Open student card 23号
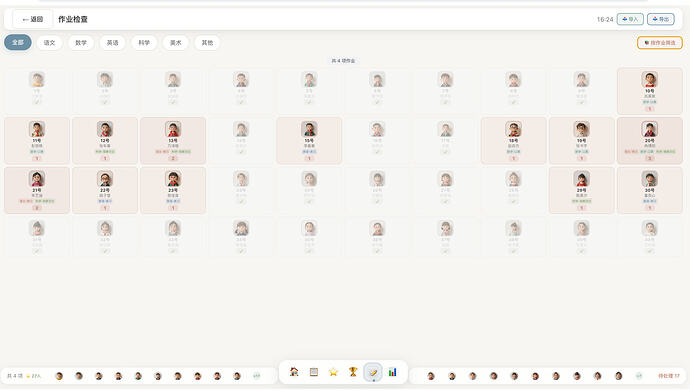690x391 pixels. [173, 190]
